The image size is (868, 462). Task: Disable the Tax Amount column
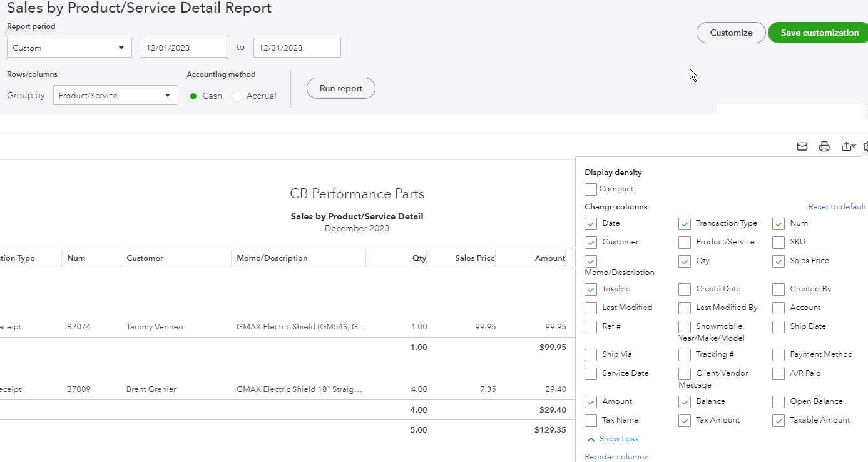click(684, 420)
